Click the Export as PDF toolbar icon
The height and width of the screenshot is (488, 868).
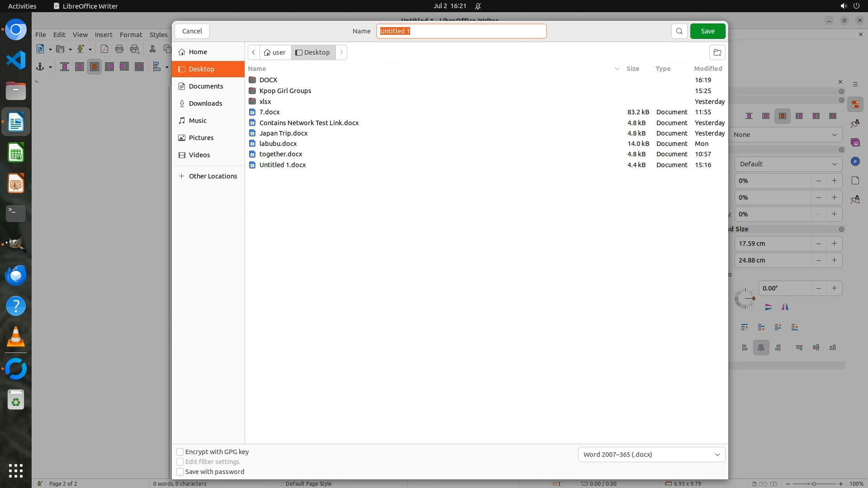tap(104, 49)
